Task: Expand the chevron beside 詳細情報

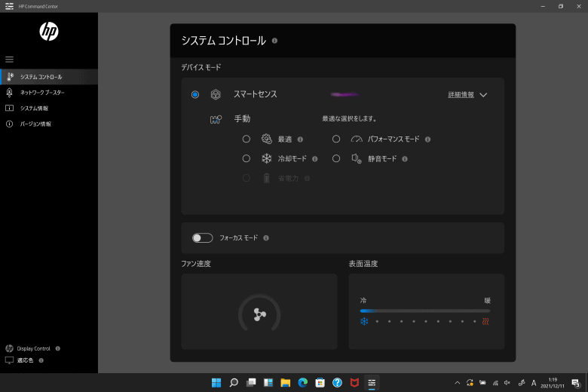Action: click(483, 95)
